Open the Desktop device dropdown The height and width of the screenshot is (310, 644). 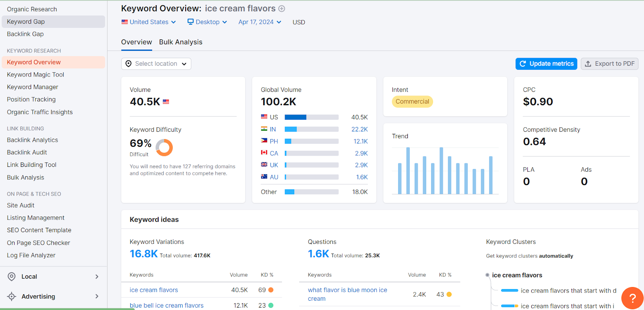(x=207, y=22)
